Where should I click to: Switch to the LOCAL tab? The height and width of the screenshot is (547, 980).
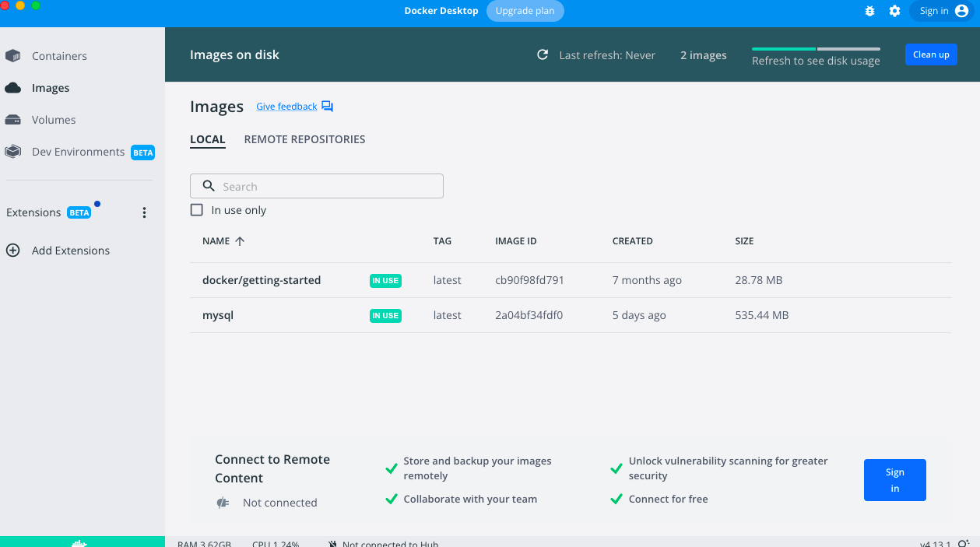click(208, 139)
